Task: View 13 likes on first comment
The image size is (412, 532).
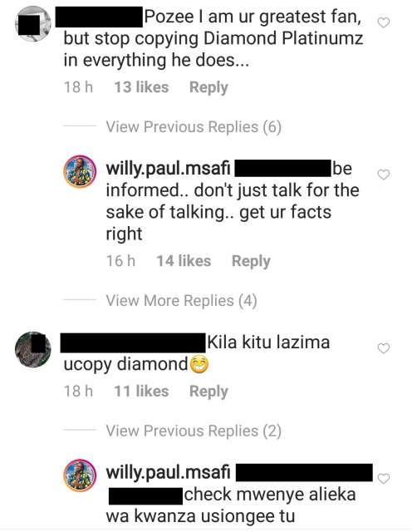Action: click(x=141, y=87)
